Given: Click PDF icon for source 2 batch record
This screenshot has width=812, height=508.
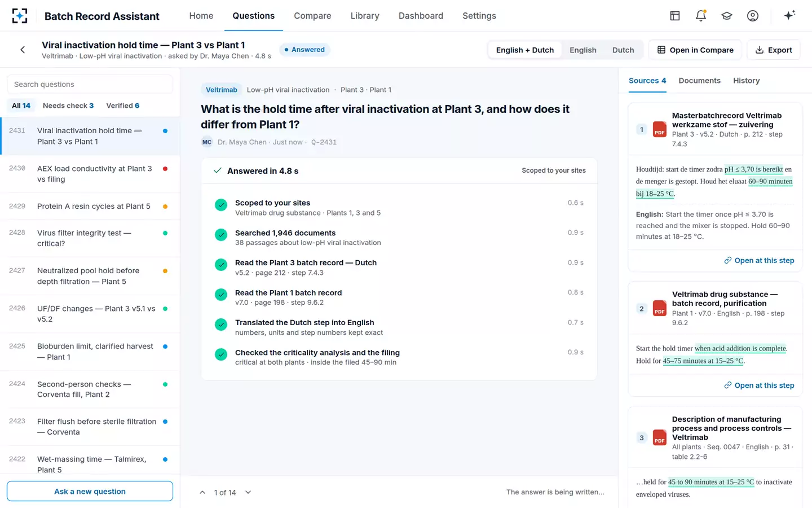Looking at the screenshot, I should pyautogui.click(x=659, y=308).
